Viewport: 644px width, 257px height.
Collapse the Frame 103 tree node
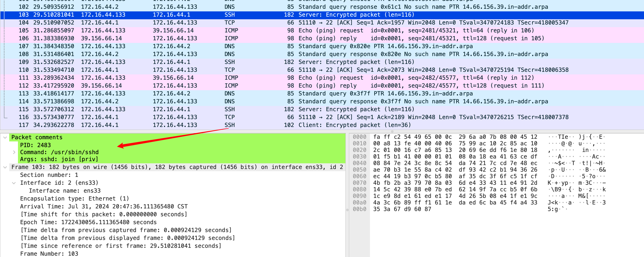[5, 167]
